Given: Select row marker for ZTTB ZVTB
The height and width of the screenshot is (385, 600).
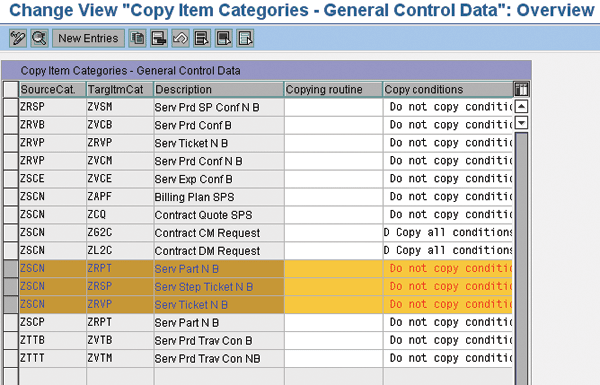Looking at the screenshot, I should (x=11, y=340).
